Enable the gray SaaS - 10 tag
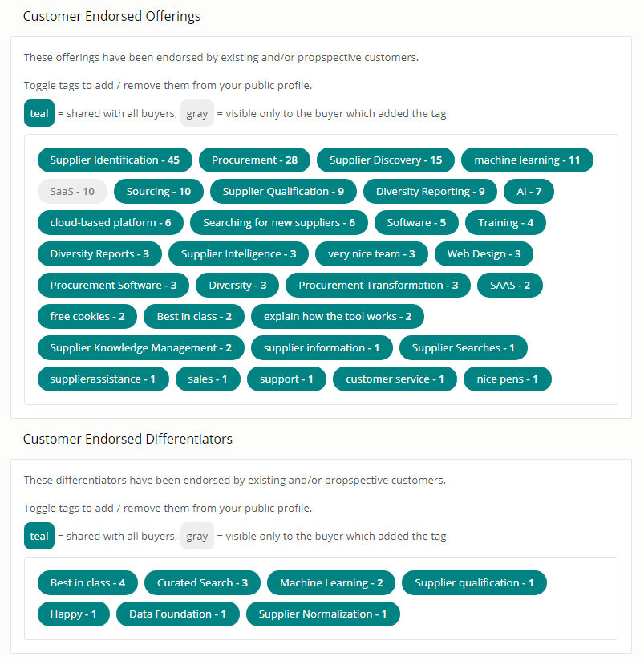644x665 pixels. (x=72, y=192)
